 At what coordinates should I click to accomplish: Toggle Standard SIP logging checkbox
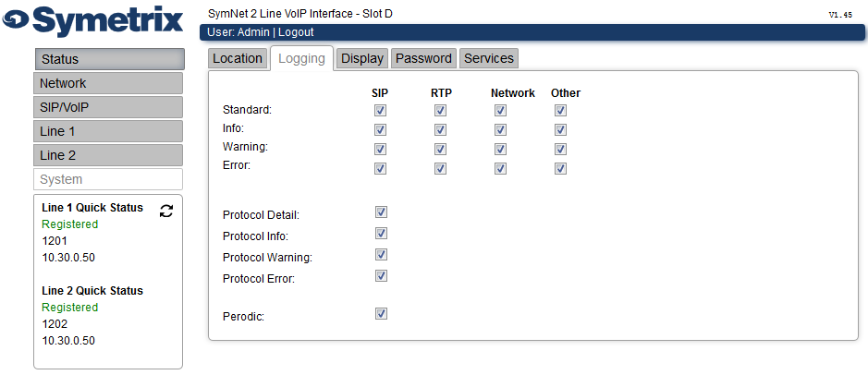pos(380,111)
